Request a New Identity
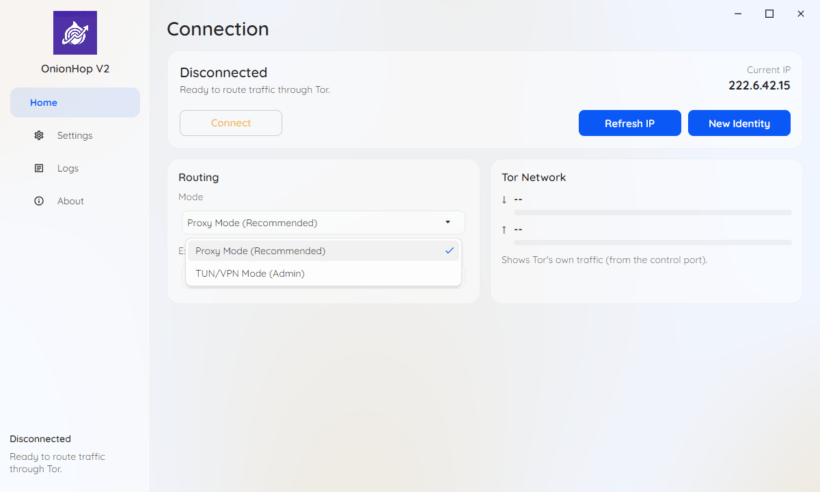This screenshot has height=492, width=820. [739, 123]
